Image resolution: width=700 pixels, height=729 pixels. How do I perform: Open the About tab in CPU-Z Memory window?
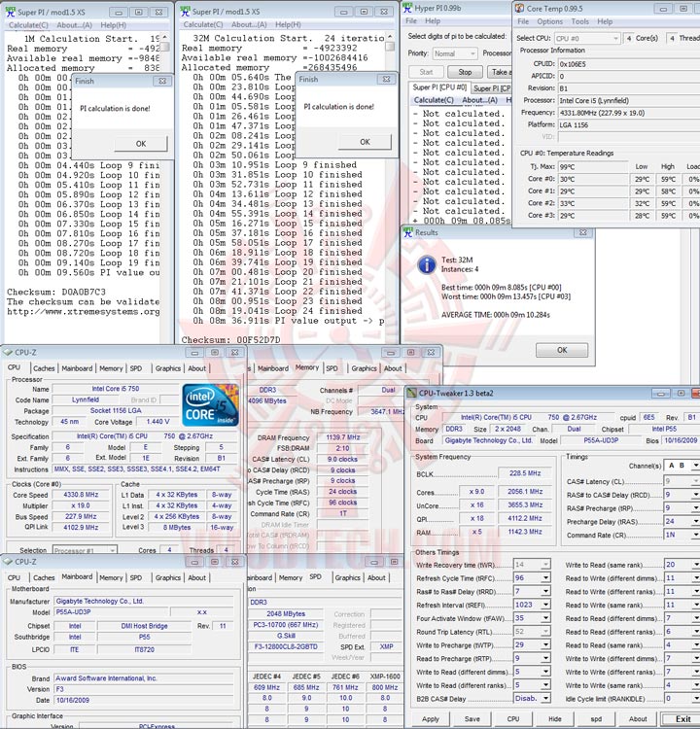coord(393,368)
